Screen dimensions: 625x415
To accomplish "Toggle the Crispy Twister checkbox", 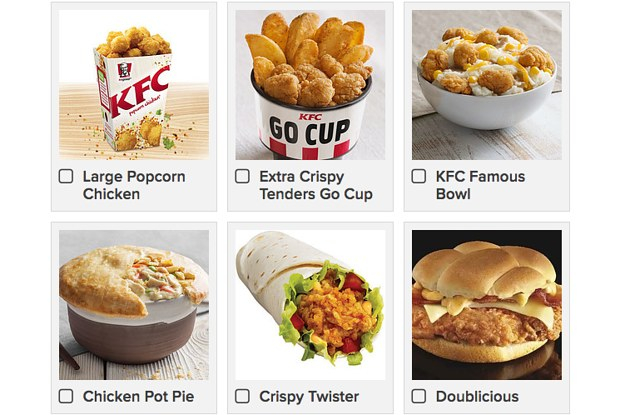I will pyautogui.click(x=242, y=396).
